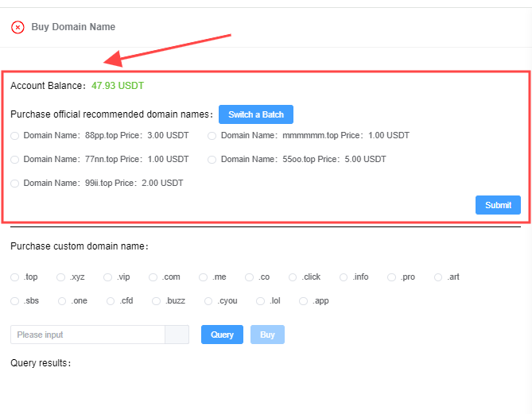Viewport: 532px width, 414px height.
Task: Select the .one extension
Action: [x=62, y=301]
